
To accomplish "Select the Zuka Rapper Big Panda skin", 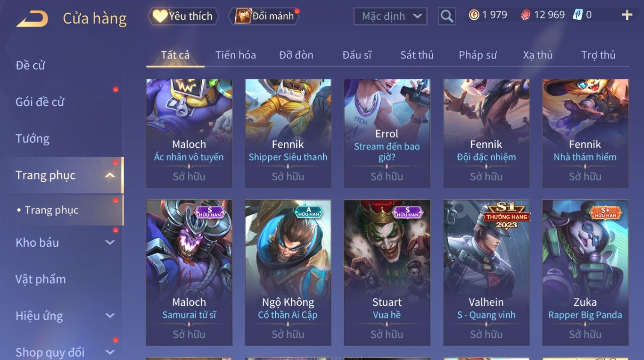I will point(585,273).
